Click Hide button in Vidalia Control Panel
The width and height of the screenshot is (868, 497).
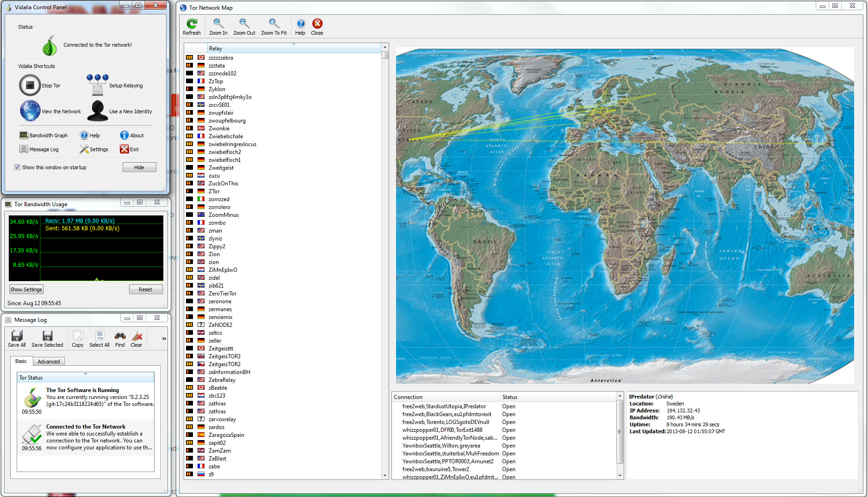139,167
